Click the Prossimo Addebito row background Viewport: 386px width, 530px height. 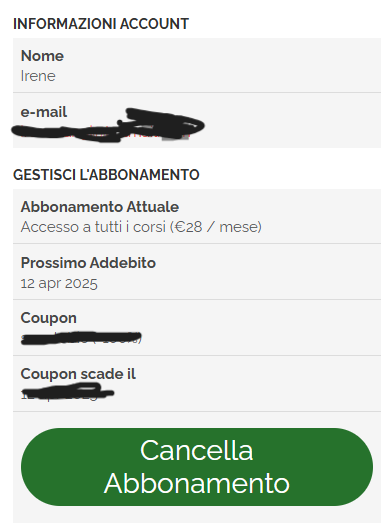(x=197, y=271)
